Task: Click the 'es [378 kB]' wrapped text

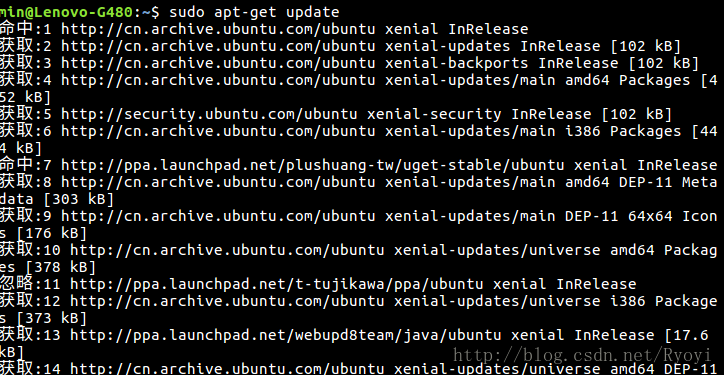Action: click(x=48, y=267)
